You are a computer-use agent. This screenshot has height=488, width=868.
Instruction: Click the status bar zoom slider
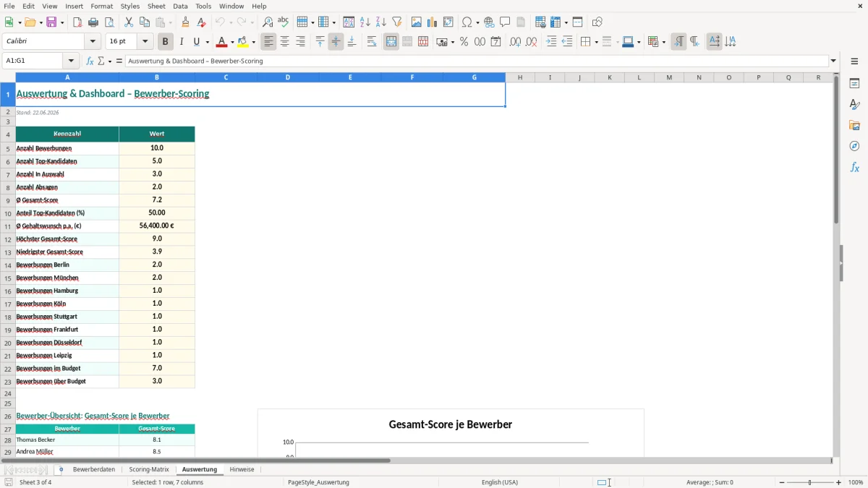pos(810,482)
